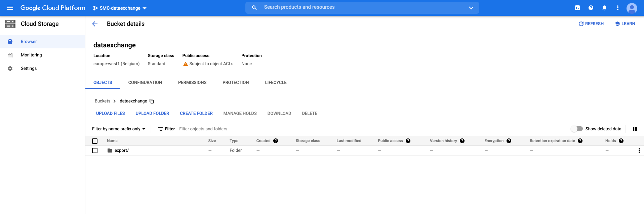Switch to the LIFECYCLE tab

276,83
